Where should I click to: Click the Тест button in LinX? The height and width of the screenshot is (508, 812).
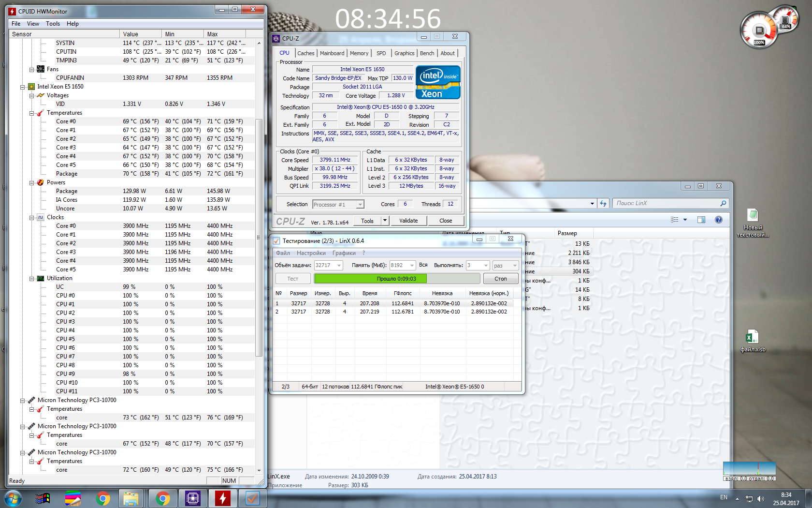[293, 279]
